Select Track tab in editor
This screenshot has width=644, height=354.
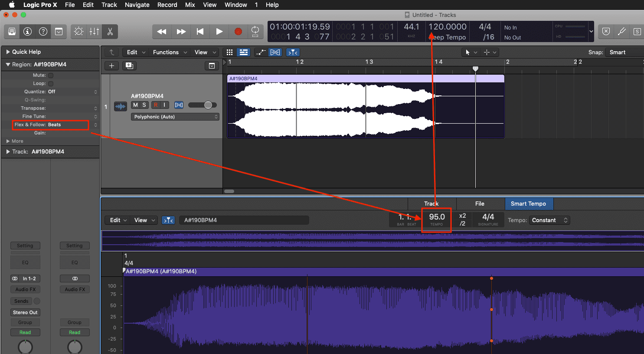click(x=432, y=204)
